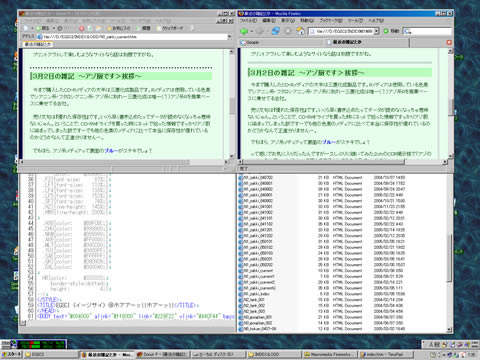Select the 最近の雑記2:3 tab in the left browser
Image resolution: width=480 pixels, height=360 pixels.
click(38, 44)
